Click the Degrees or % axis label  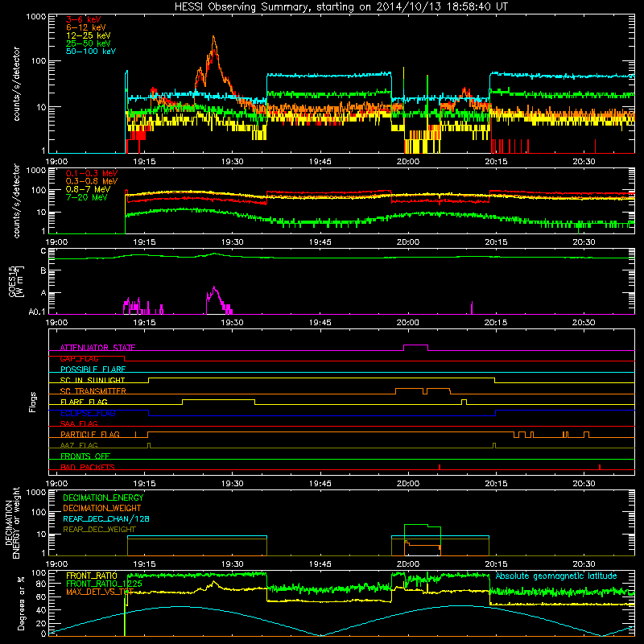[21, 603]
